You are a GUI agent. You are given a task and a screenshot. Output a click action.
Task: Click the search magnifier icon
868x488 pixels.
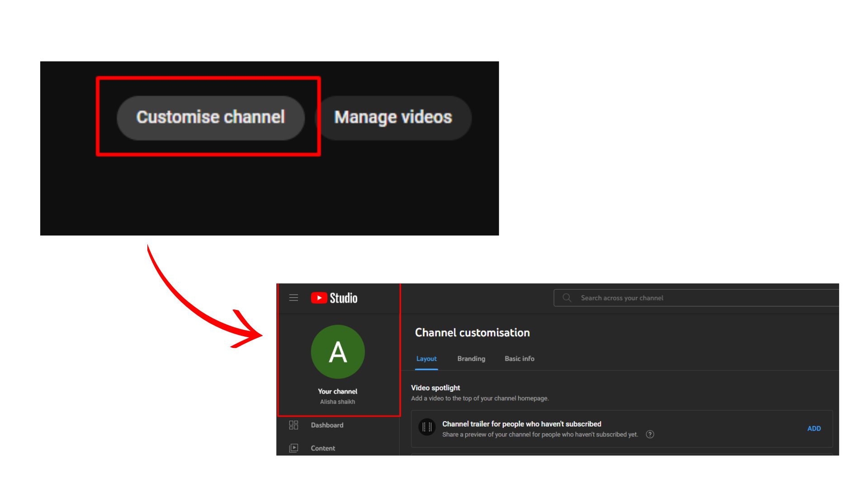click(x=566, y=298)
